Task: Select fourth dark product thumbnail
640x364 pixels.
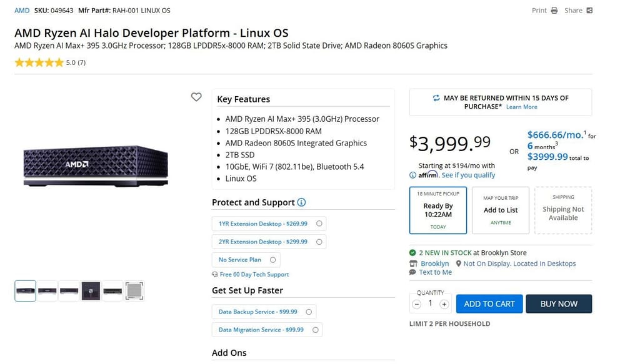Action: [91, 290]
